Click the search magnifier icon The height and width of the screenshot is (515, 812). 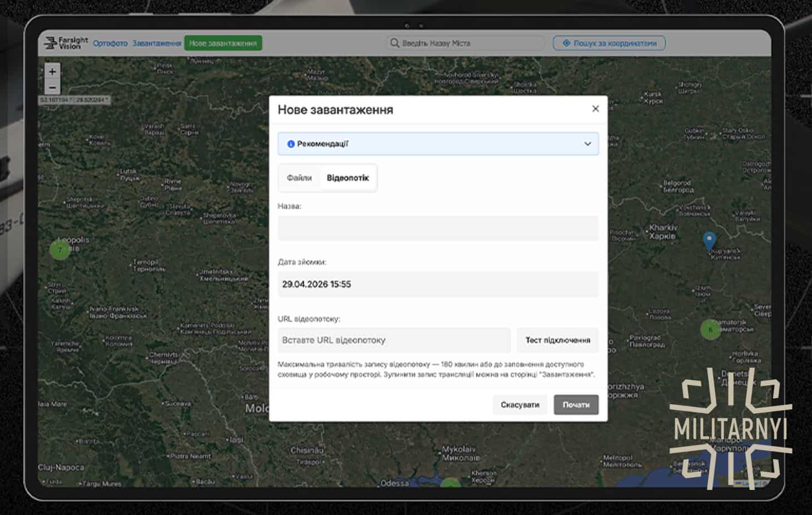394,43
